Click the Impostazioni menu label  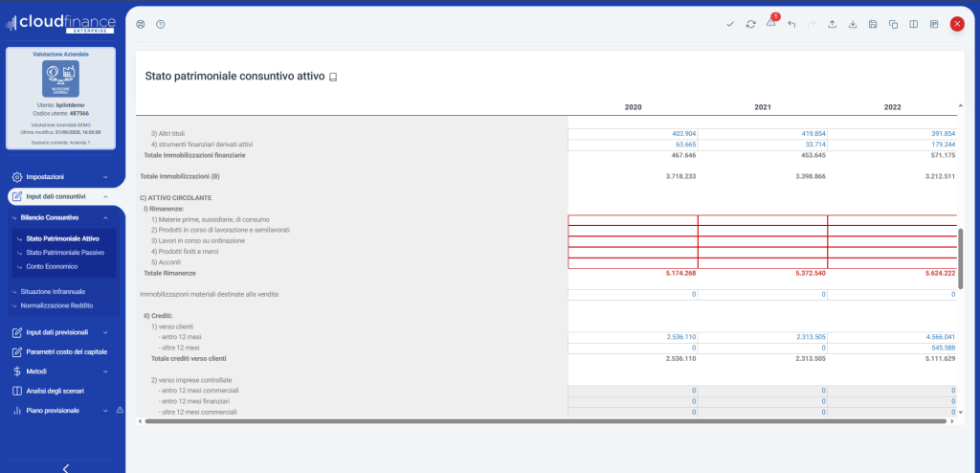tap(45, 177)
